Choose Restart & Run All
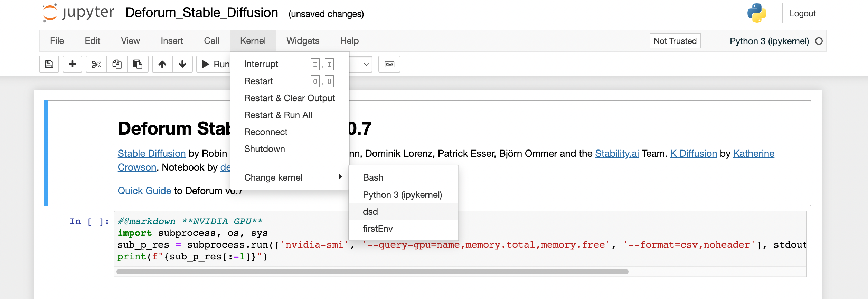This screenshot has width=868, height=299. [278, 115]
